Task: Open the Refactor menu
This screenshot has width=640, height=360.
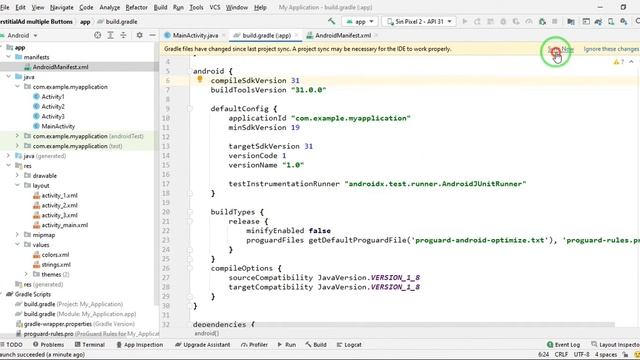Action: [136, 7]
